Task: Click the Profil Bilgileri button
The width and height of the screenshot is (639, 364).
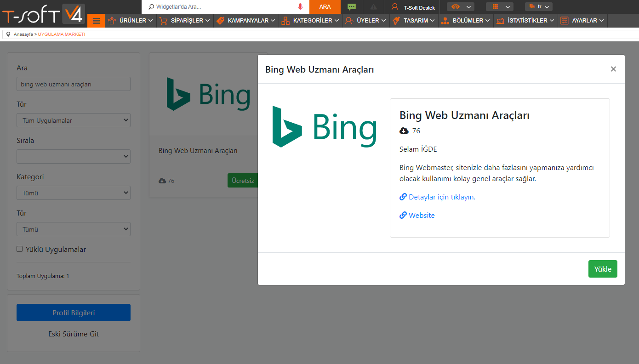Action: (x=74, y=313)
